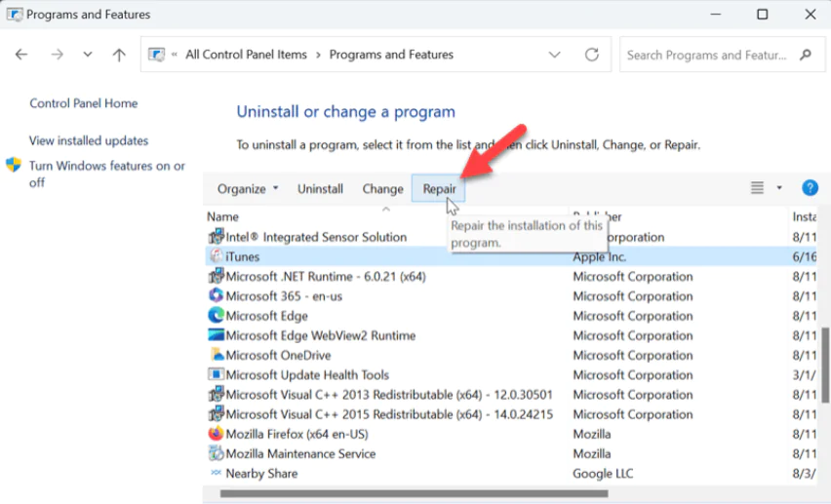The width and height of the screenshot is (831, 504).
Task: Sort by the Installed On column header
Action: tap(804, 216)
